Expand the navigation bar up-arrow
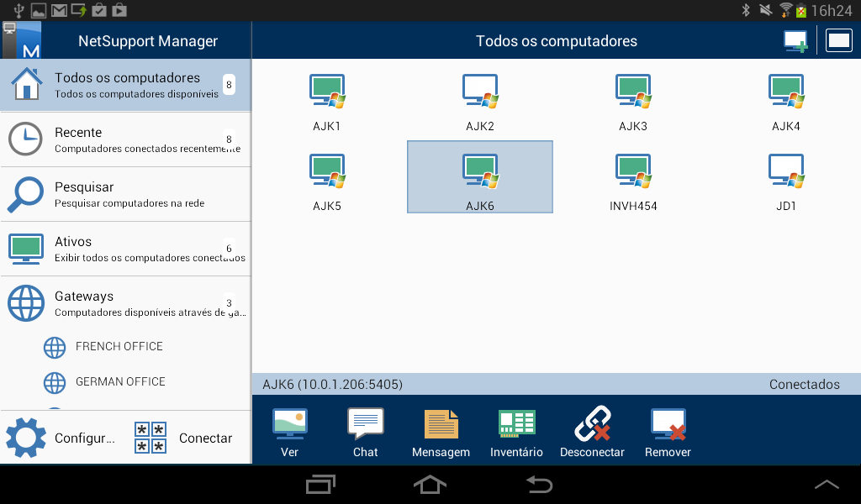 (x=827, y=484)
